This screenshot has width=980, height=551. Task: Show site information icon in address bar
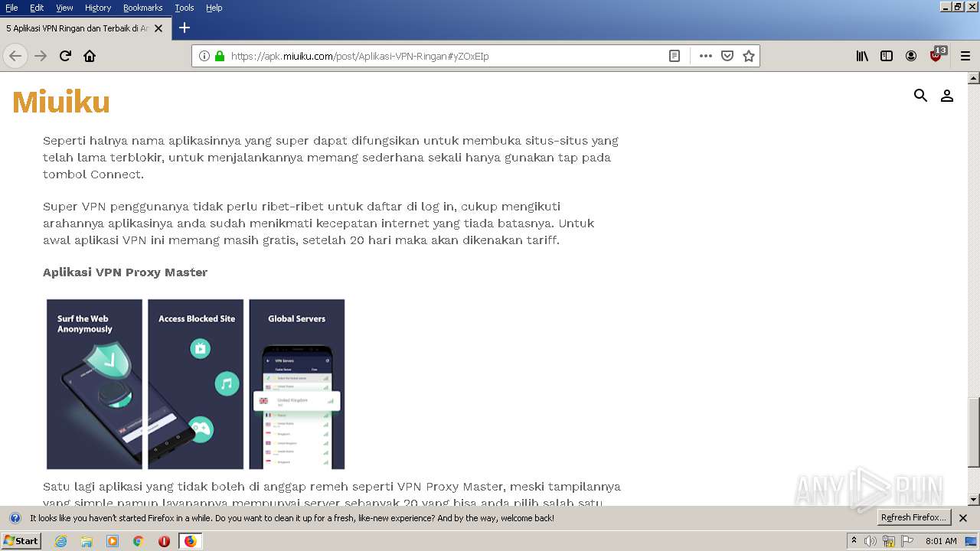point(204,56)
